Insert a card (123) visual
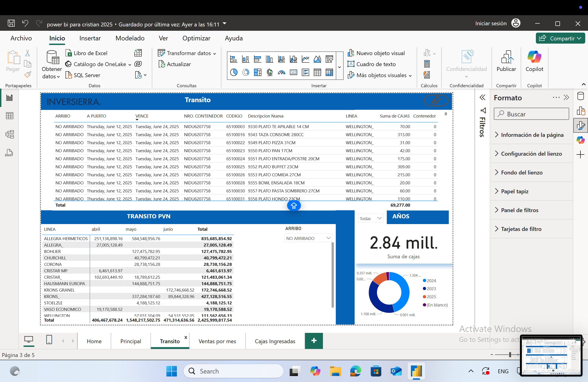The image size is (588, 382). [293, 72]
